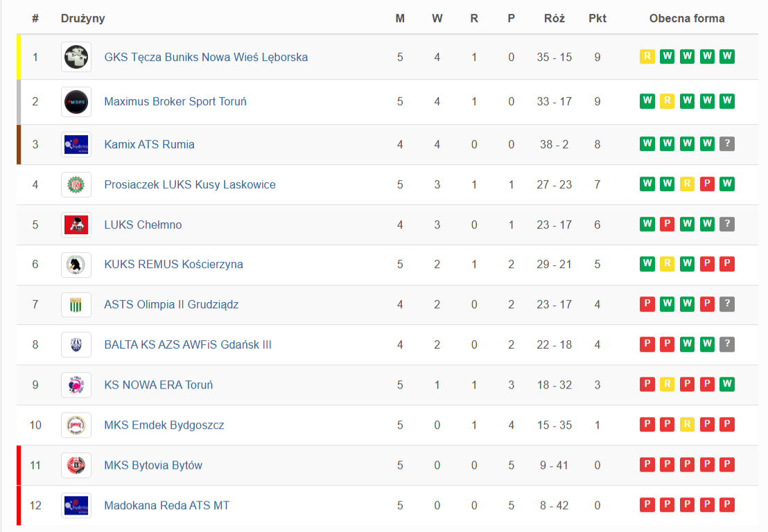Click MKS Bytovia Bytów team logo
The width and height of the screenshot is (768, 532).
tap(76, 465)
